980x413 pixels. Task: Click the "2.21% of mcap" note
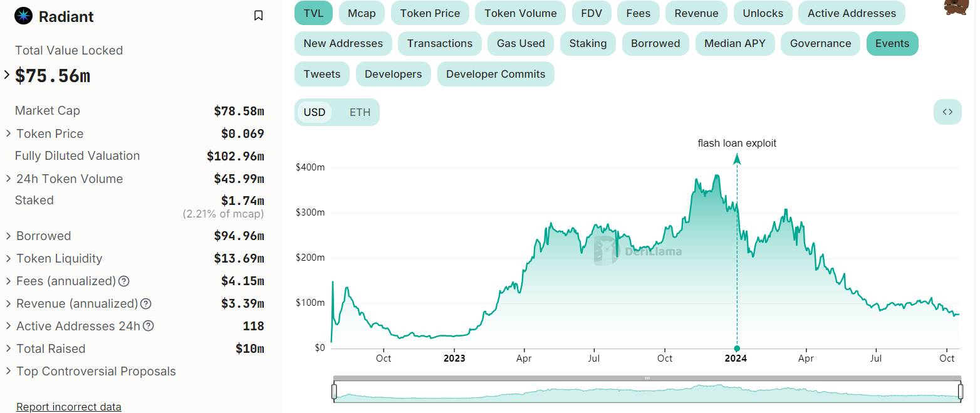tap(223, 214)
